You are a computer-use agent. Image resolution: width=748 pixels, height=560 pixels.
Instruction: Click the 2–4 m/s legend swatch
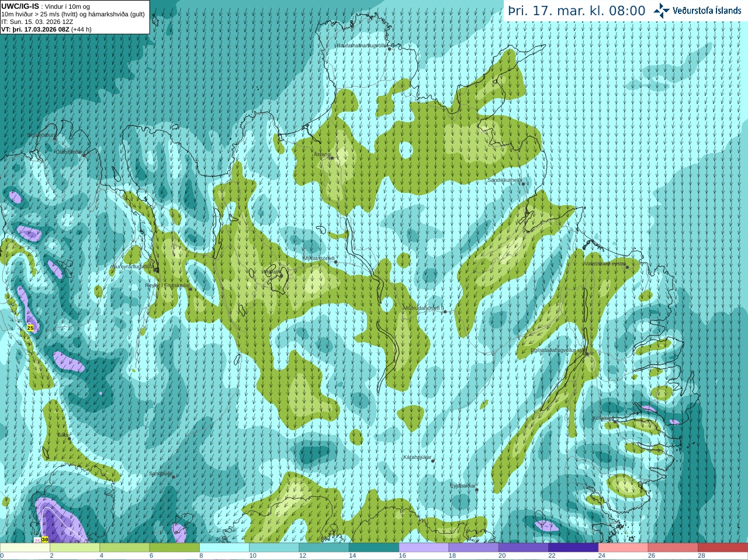(x=75, y=548)
